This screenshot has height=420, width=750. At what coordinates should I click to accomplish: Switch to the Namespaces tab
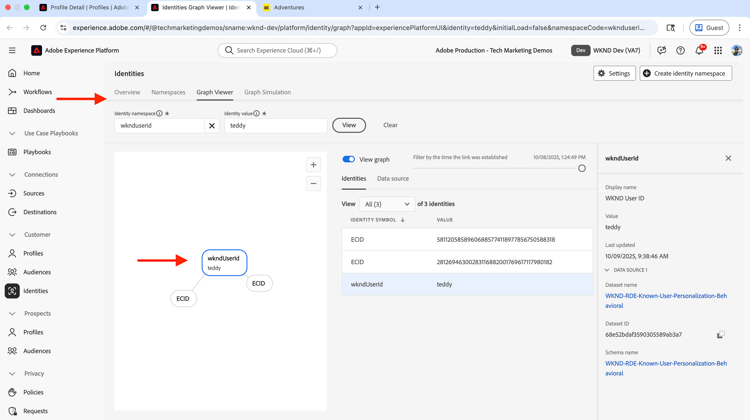pos(168,92)
